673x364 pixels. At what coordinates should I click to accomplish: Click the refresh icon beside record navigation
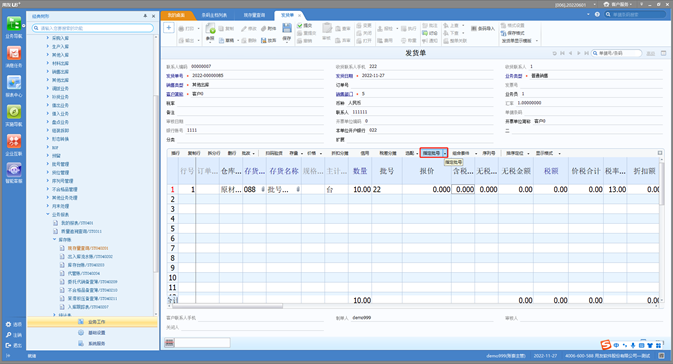[555, 53]
